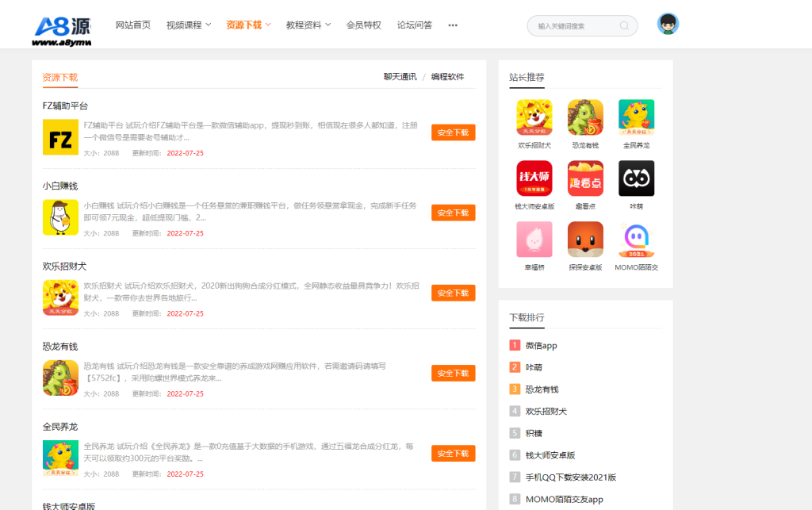Open the 咔萌 owl icon in 站长推荐
The height and width of the screenshot is (510, 812).
(637, 178)
